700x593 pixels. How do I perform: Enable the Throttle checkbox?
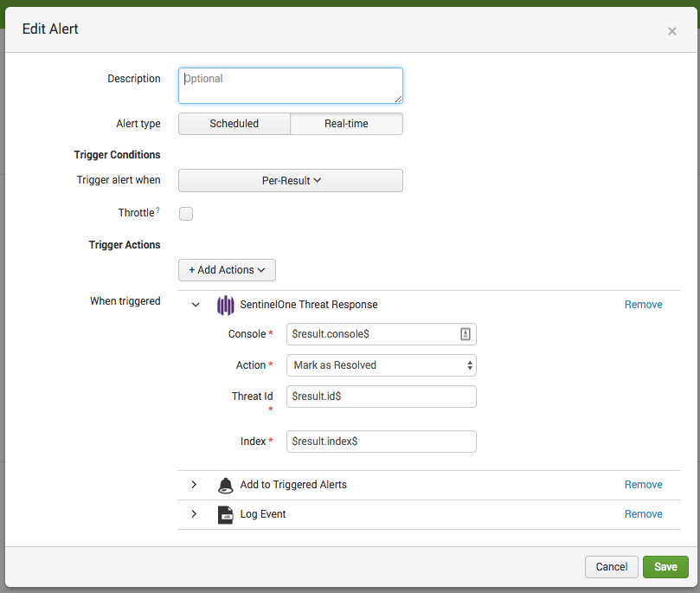(185, 213)
